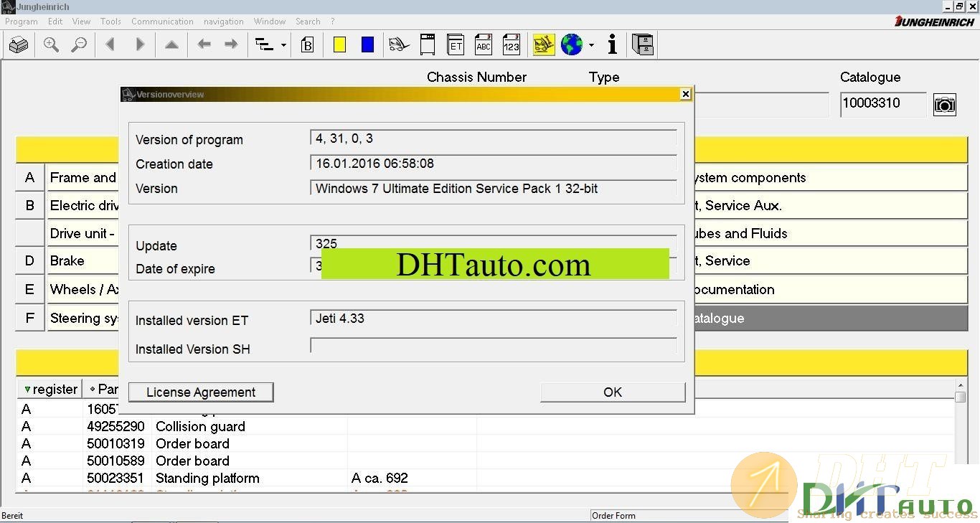Open the Search menu

click(308, 22)
